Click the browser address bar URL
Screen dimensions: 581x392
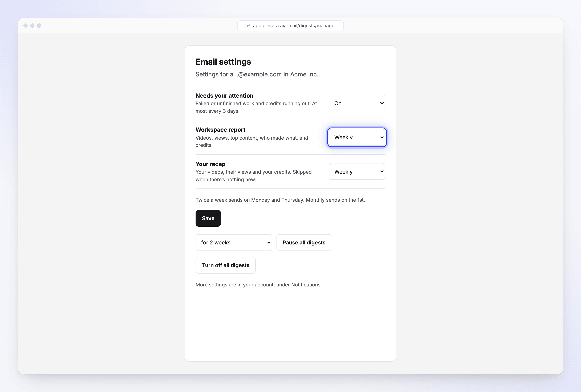(x=293, y=26)
